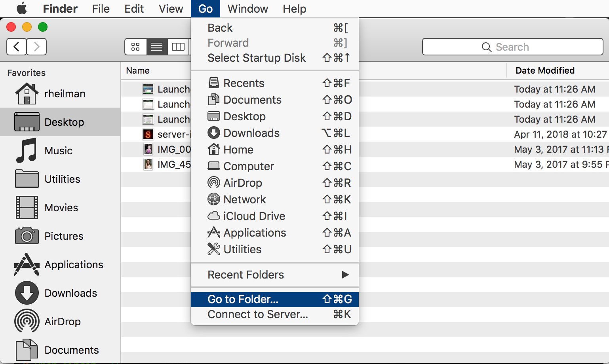Click the magnifier icon in Search field
The width and height of the screenshot is (609, 364).
[x=487, y=47]
